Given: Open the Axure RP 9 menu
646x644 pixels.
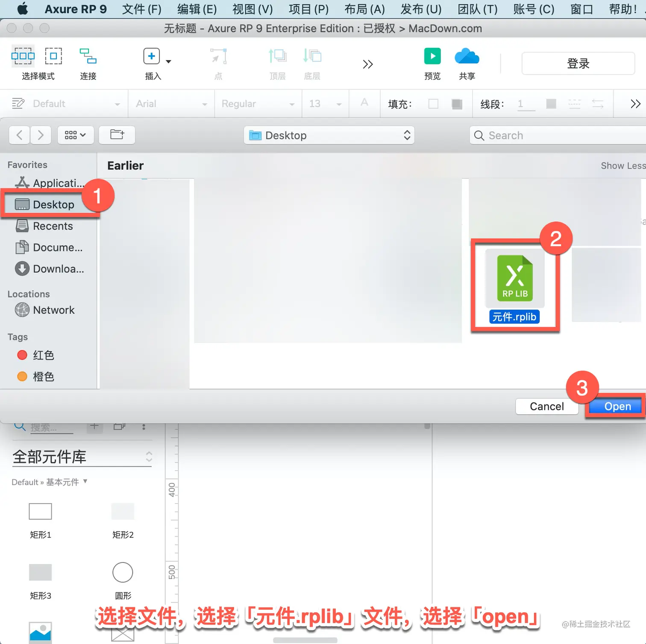Looking at the screenshot, I should 76,9.
